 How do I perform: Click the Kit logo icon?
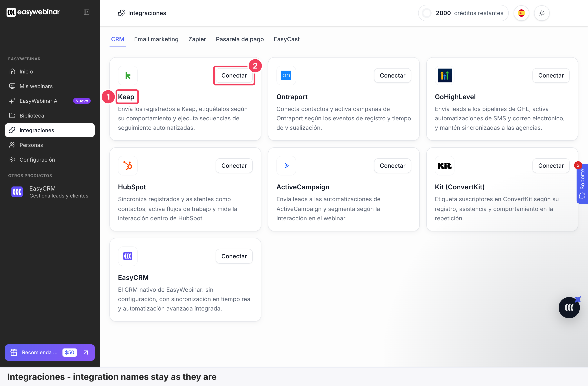444,166
